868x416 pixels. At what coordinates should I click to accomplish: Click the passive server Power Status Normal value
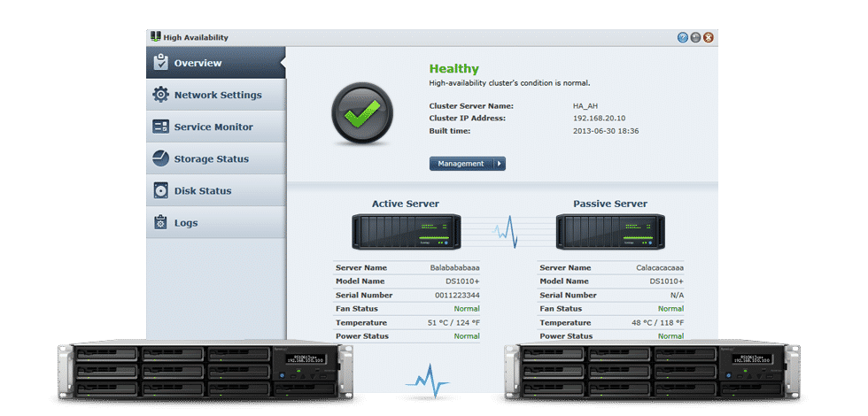click(x=671, y=335)
